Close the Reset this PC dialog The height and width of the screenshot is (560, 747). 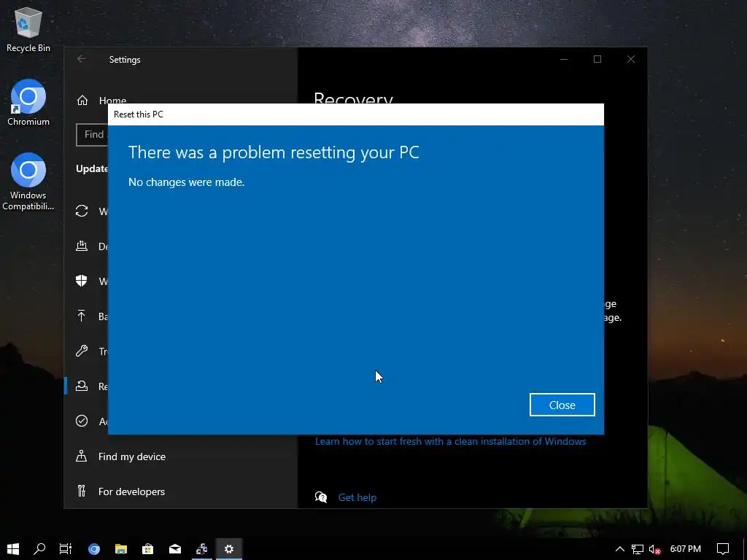click(x=562, y=405)
